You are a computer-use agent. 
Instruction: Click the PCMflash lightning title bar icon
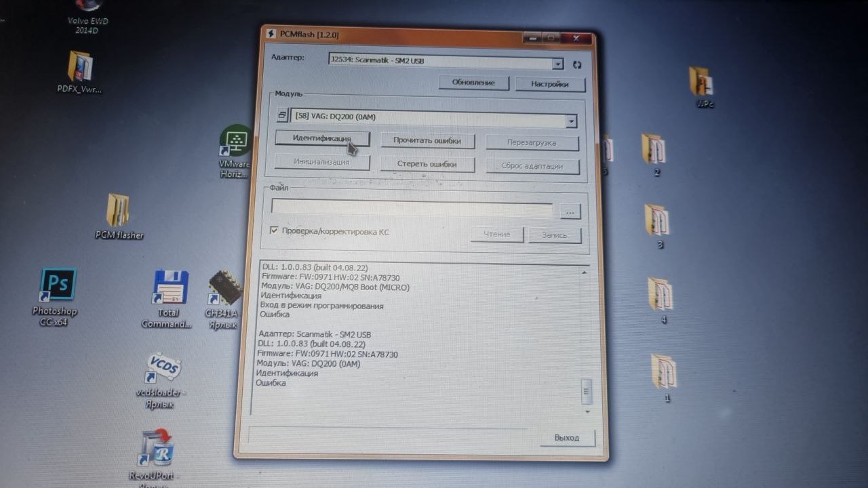pos(272,34)
